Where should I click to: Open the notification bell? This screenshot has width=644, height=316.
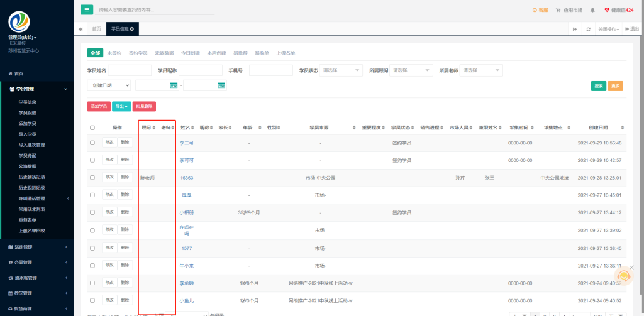592,10
